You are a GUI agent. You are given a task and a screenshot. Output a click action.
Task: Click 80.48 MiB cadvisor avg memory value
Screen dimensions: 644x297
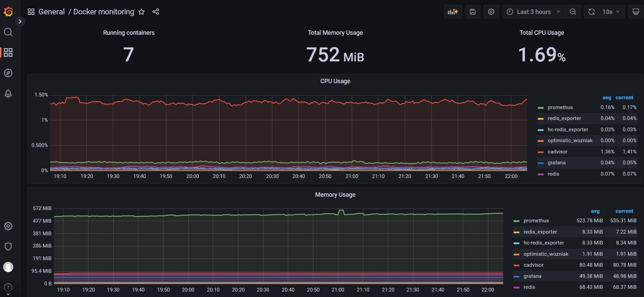pos(591,265)
